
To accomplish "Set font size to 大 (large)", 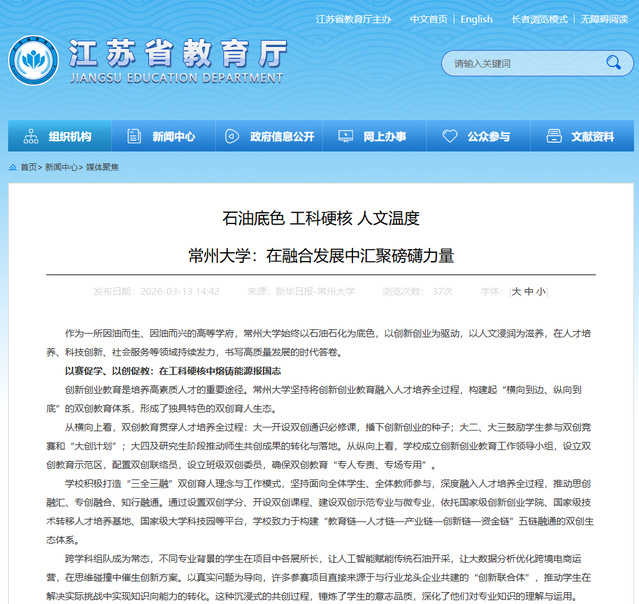I will (x=516, y=292).
